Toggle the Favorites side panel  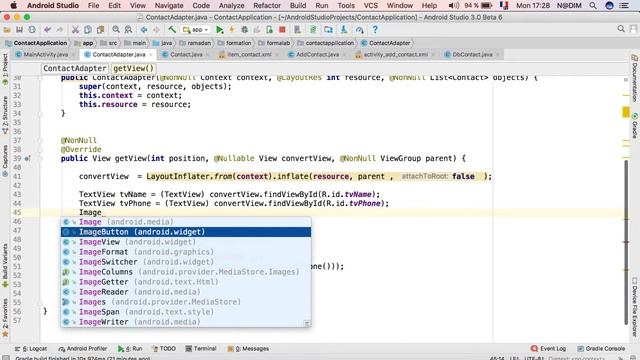[5, 318]
